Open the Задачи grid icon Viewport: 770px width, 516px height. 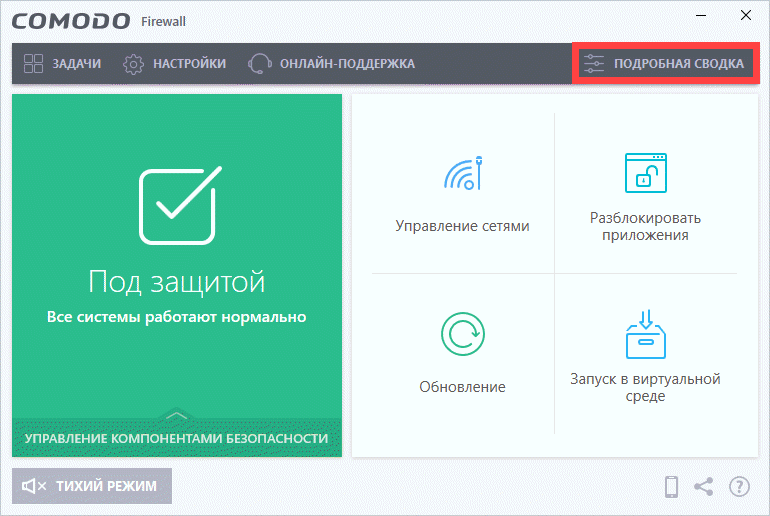click(33, 63)
